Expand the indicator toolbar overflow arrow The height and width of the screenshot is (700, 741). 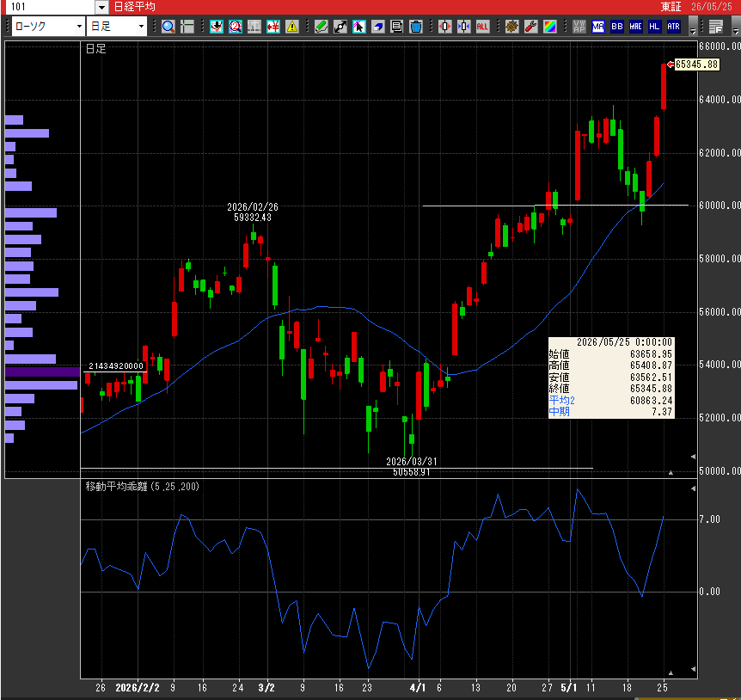pyautogui.click(x=693, y=27)
